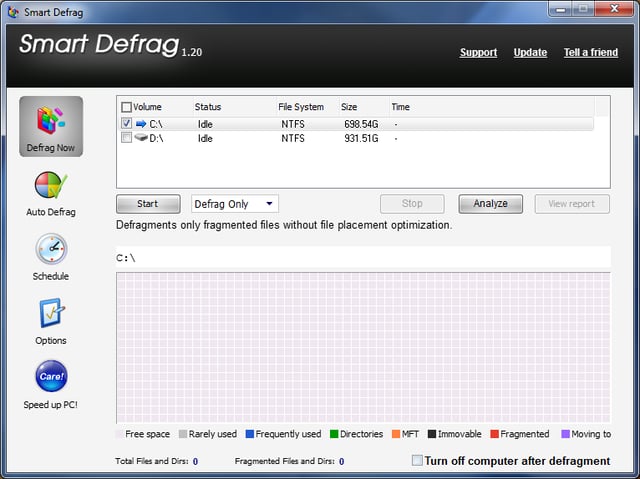
Task: Open the Support link
Action: click(x=478, y=53)
